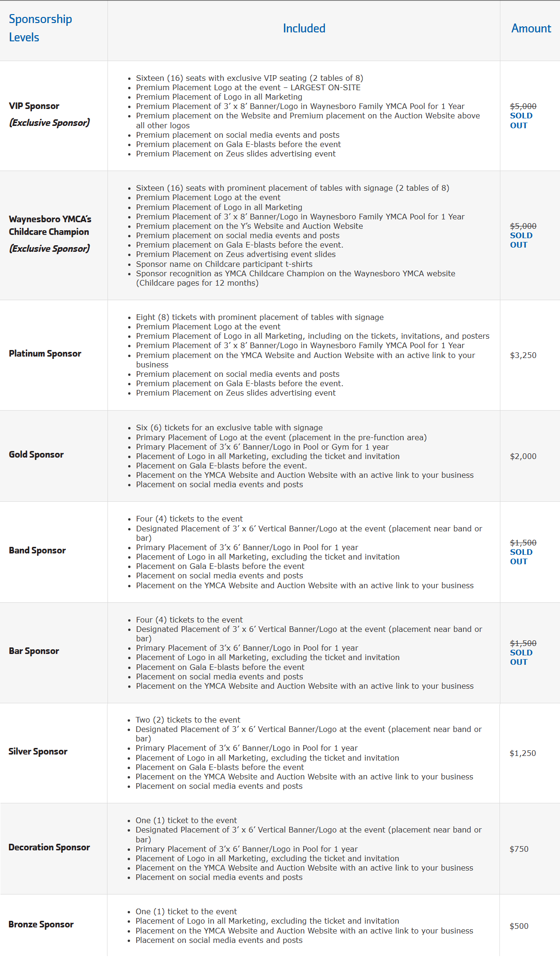Click the Amount column header
This screenshot has height=957, width=560.
click(531, 29)
